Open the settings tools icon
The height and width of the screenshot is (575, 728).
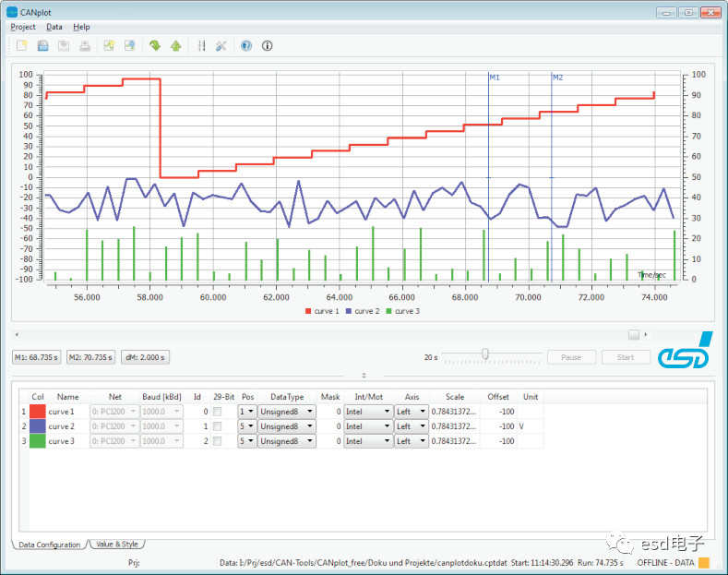(x=221, y=45)
